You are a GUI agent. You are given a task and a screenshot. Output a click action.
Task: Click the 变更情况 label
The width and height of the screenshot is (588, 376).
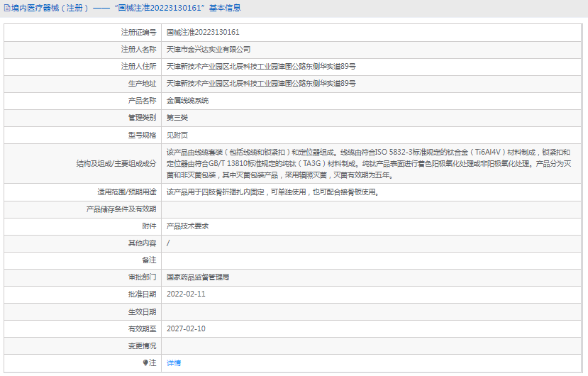(x=142, y=346)
